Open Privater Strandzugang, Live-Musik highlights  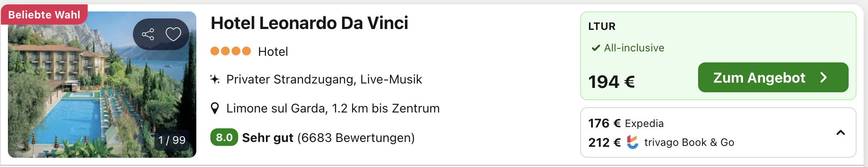point(324,80)
